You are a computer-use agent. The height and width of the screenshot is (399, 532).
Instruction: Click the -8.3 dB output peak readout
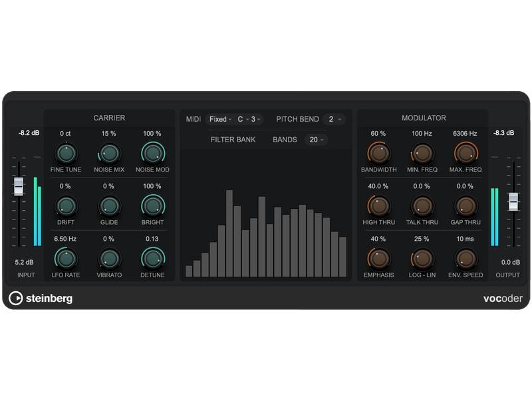[x=503, y=133]
